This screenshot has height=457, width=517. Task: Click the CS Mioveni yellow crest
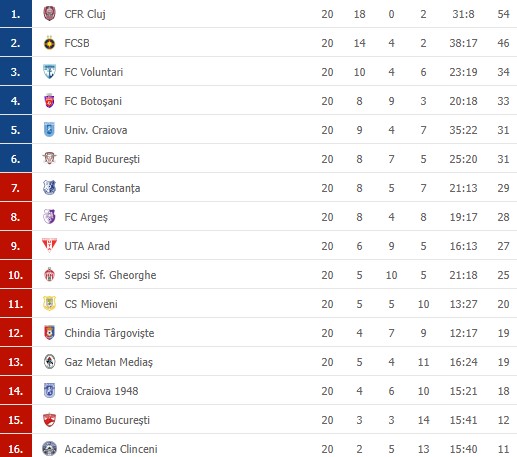point(49,304)
